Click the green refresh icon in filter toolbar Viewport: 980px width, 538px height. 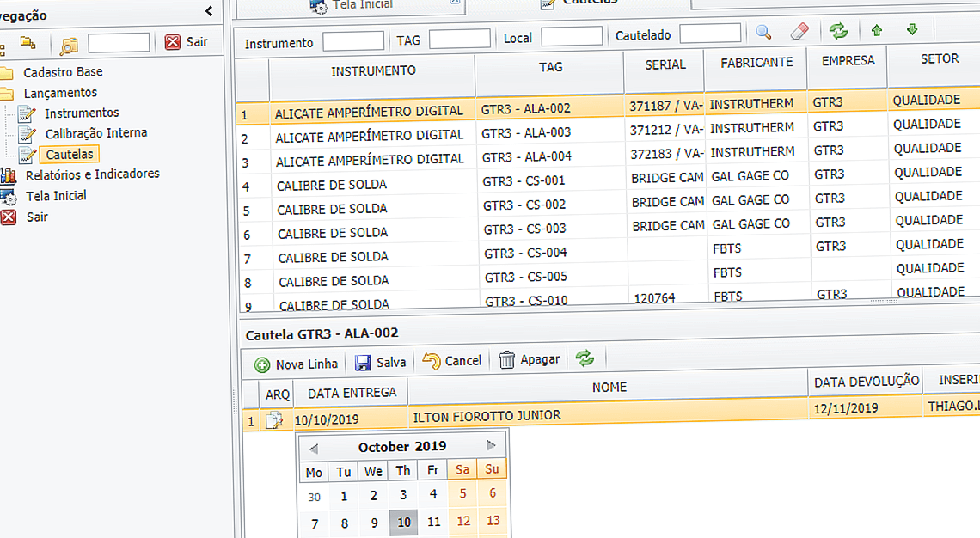[x=838, y=31]
